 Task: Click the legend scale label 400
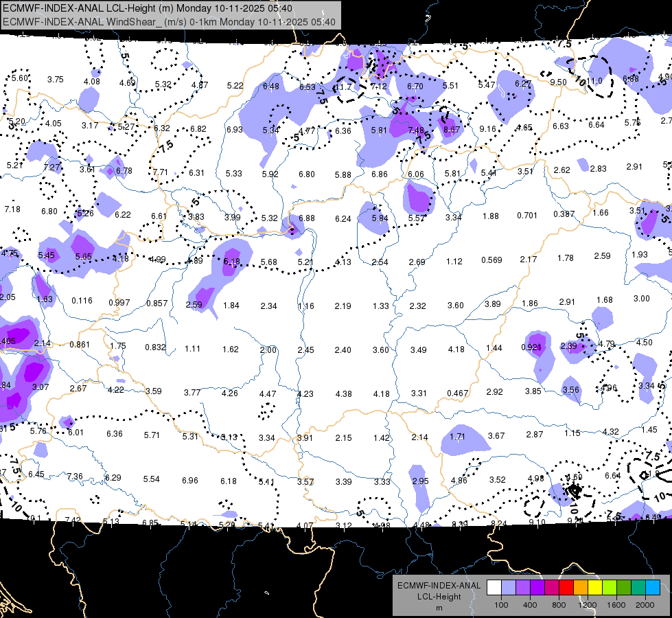[x=530, y=605]
